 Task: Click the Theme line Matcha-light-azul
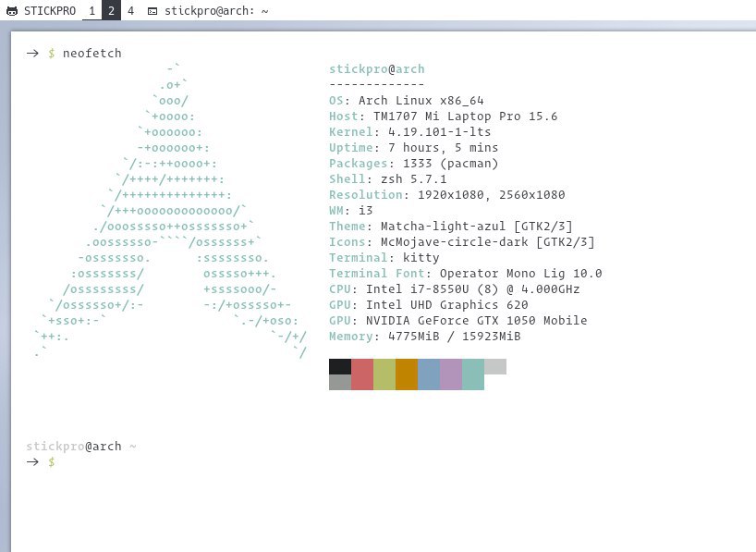(450, 226)
